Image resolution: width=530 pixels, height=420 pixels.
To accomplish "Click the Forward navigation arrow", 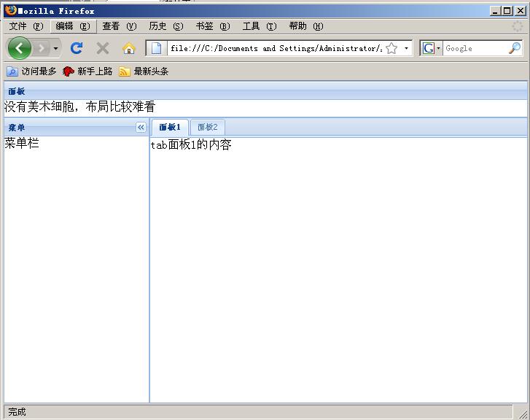I will tap(42, 48).
